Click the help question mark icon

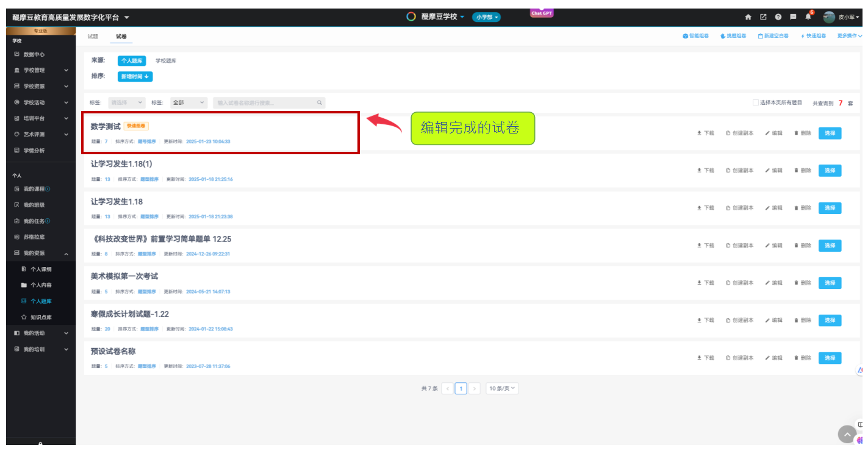tap(778, 17)
